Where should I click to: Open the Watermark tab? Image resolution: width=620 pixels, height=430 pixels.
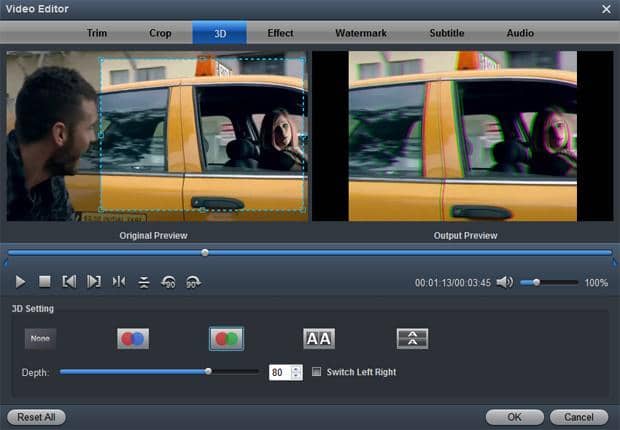(x=361, y=33)
